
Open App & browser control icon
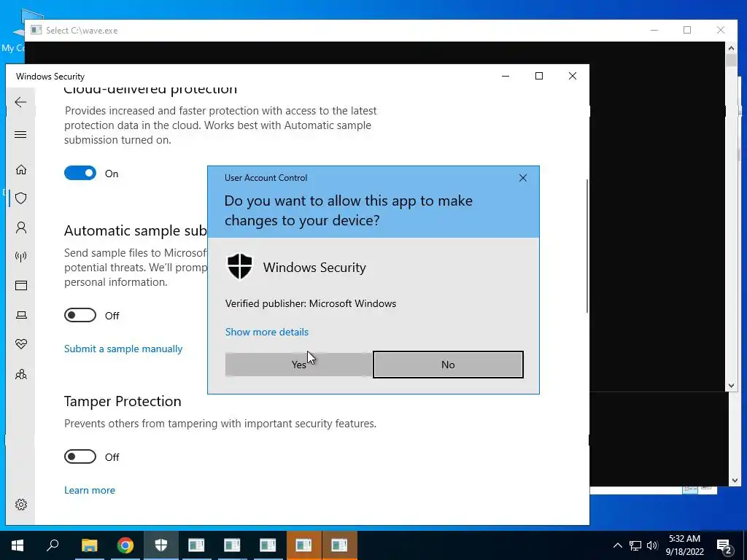[21, 286]
